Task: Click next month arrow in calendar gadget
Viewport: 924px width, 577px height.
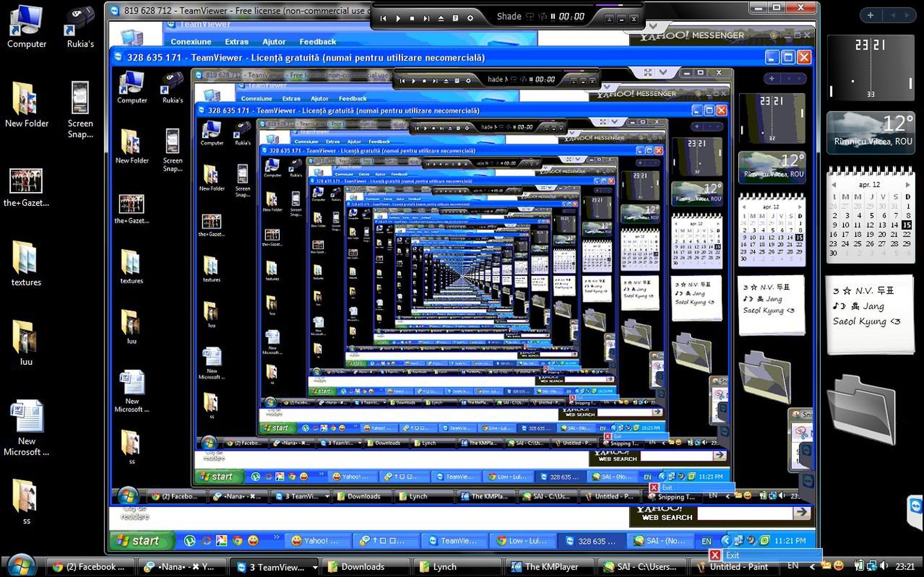Action: coord(907,185)
